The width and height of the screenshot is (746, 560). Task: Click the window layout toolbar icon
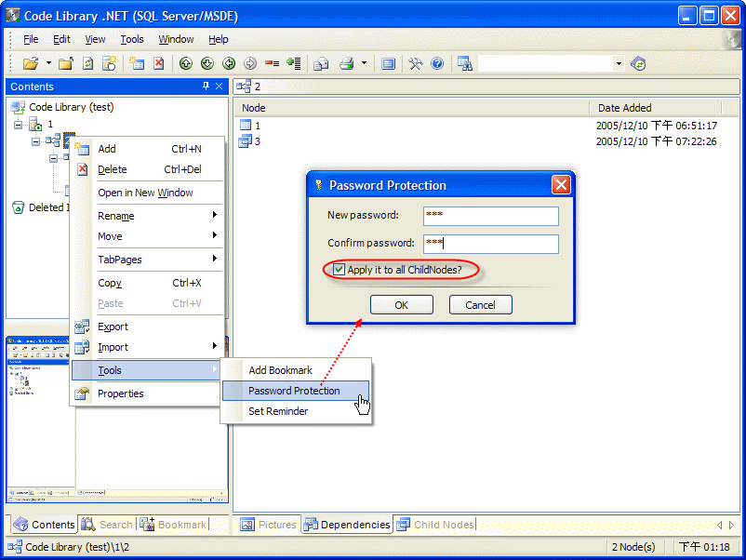tap(388, 63)
